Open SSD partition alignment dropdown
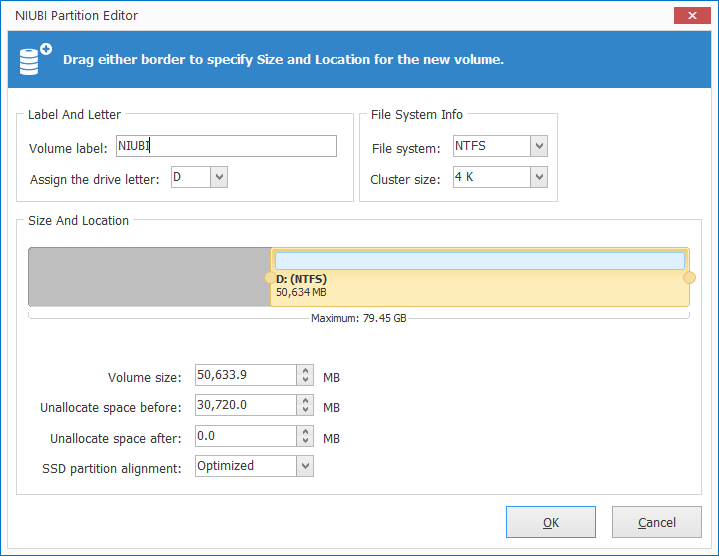 click(305, 466)
